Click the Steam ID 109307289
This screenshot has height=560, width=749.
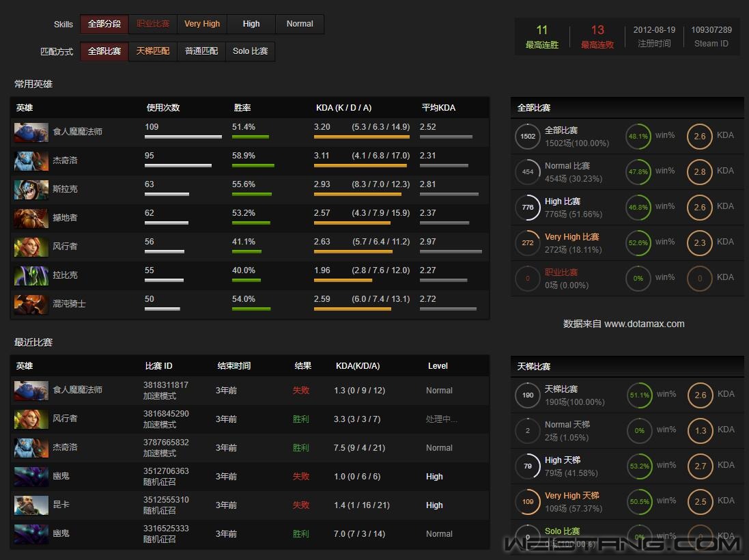(711, 29)
